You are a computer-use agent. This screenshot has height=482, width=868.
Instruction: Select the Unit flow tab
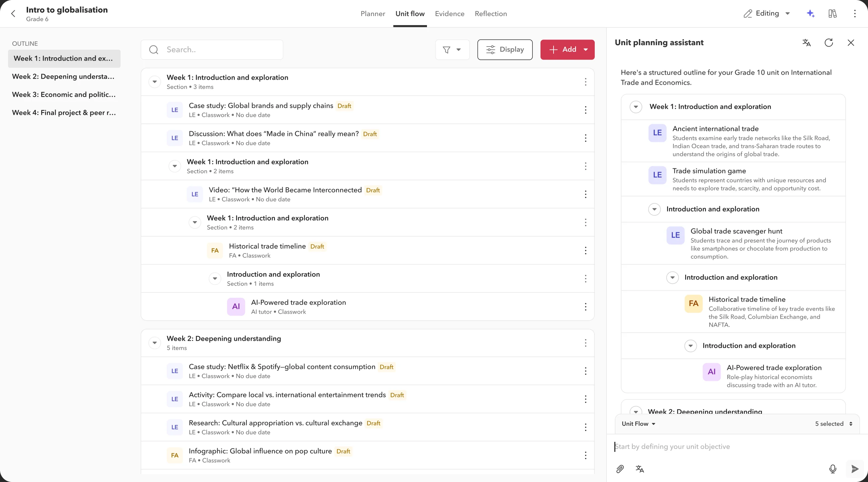coord(410,14)
